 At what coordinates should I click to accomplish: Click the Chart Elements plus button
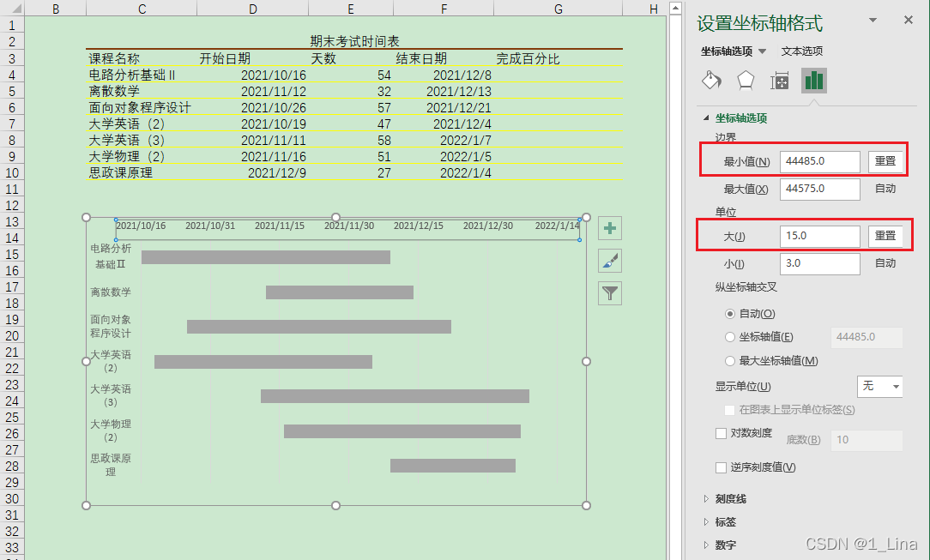[x=610, y=228]
